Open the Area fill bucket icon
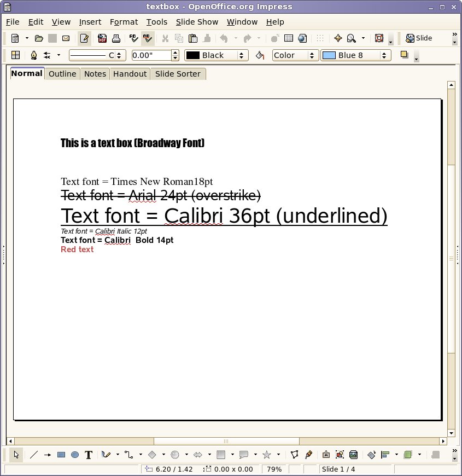This screenshot has height=476, width=462. coord(260,55)
